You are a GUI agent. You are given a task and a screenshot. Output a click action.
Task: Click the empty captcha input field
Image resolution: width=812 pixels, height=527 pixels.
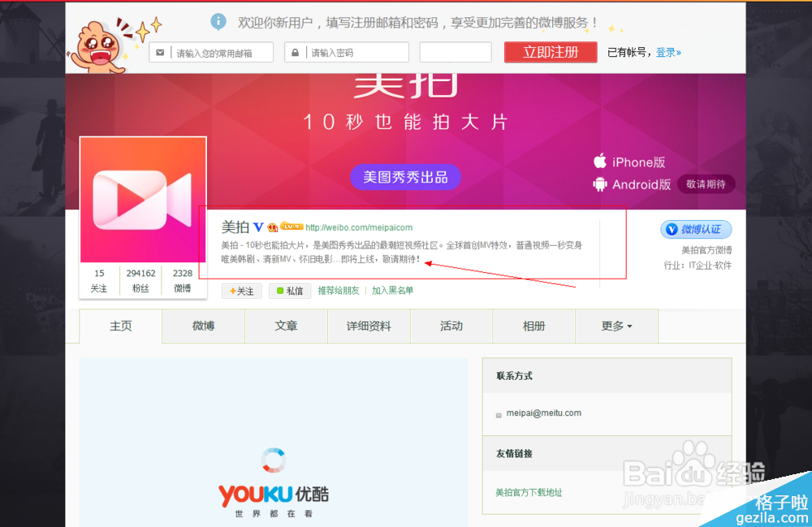(x=456, y=53)
